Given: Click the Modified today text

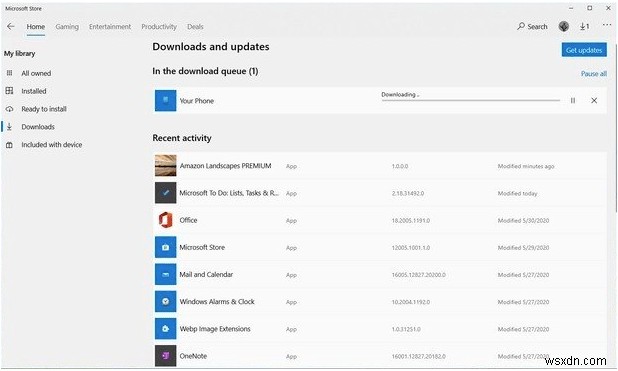Looking at the screenshot, I should click(517, 194).
